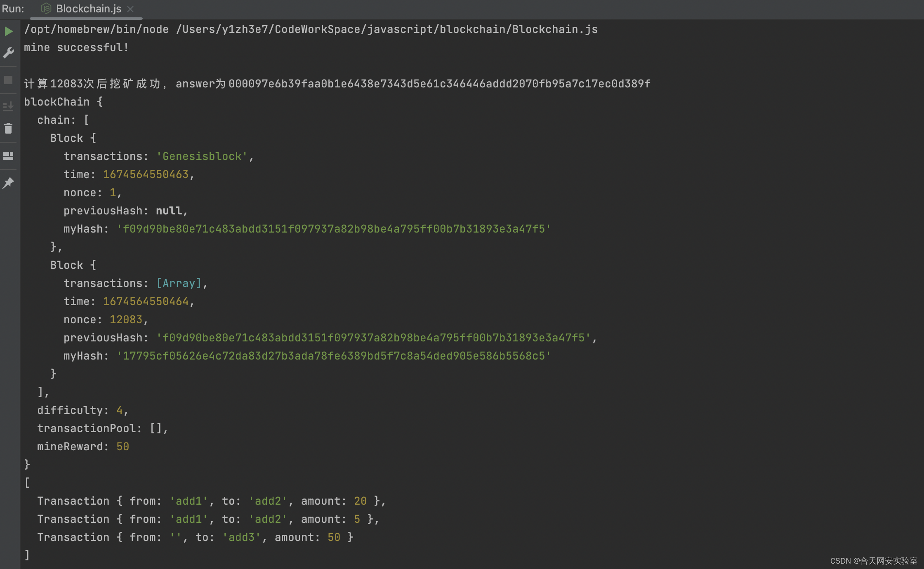Image resolution: width=924 pixels, height=569 pixels.
Task: Click the Node.js icon on Blockchain.js tab
Action: pos(46,8)
